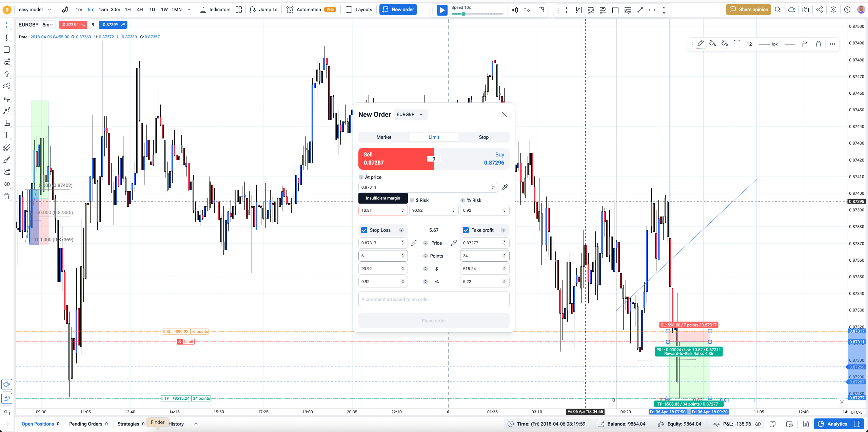Viewport: 868px width, 432px height.
Task: Switch to the Market order tab
Action: point(384,137)
